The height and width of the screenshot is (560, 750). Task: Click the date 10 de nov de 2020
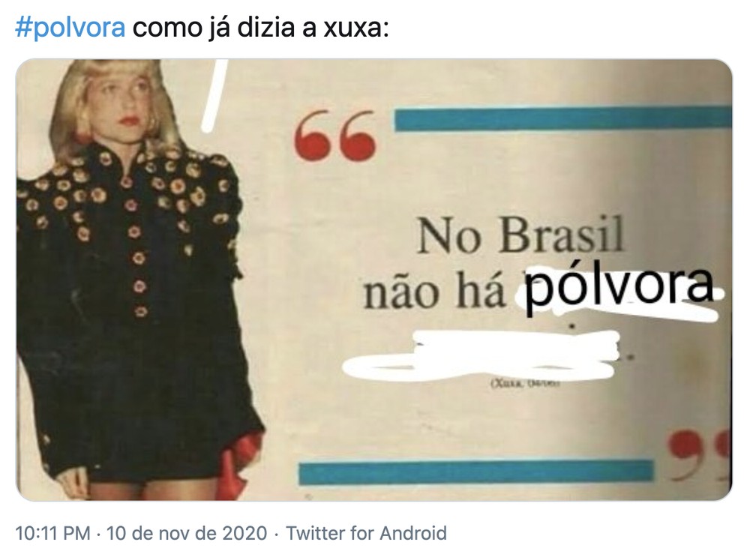[x=187, y=533]
